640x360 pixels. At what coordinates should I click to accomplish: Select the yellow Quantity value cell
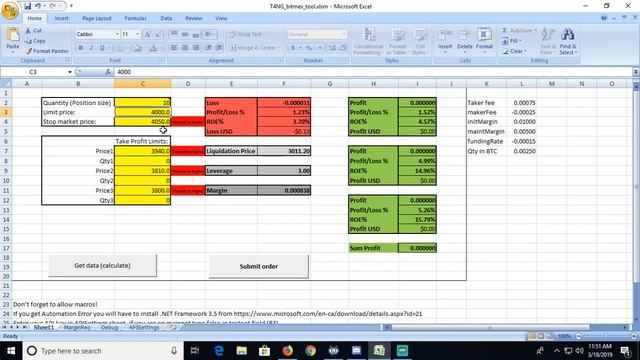point(142,102)
